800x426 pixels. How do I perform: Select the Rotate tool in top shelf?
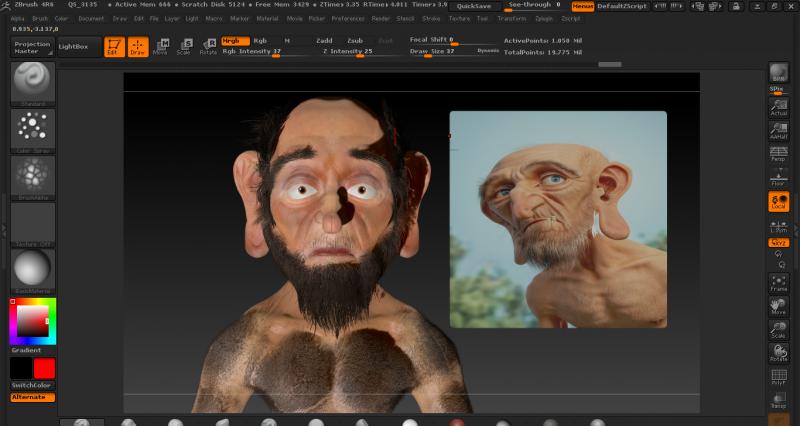(x=208, y=46)
